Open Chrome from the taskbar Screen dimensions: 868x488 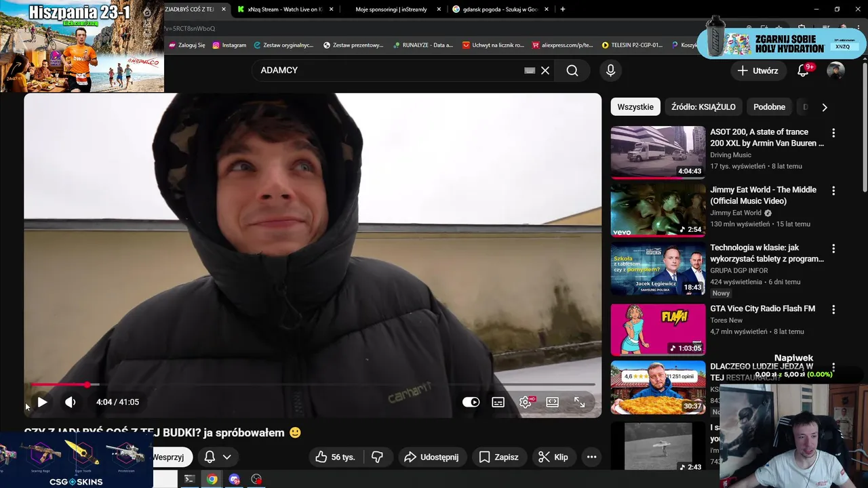click(x=212, y=479)
